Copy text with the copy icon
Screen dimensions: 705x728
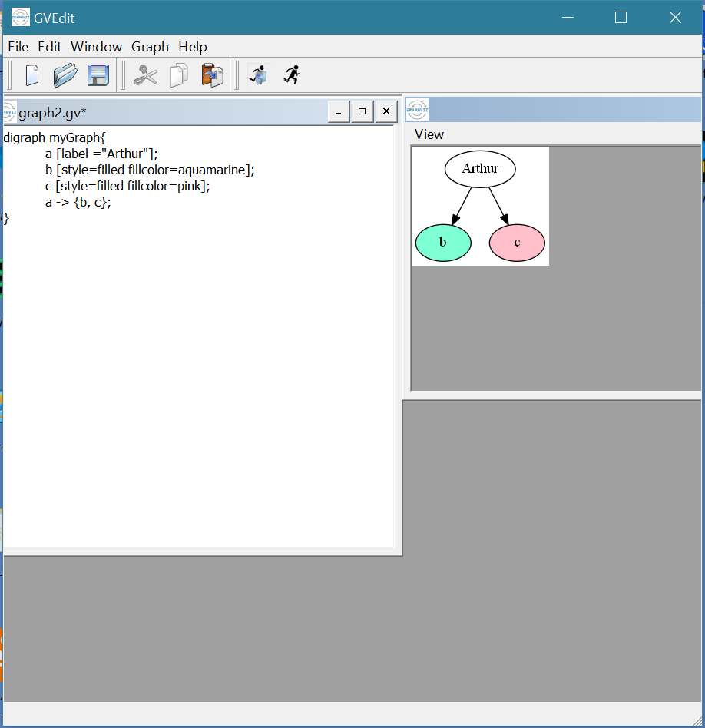pyautogui.click(x=179, y=75)
